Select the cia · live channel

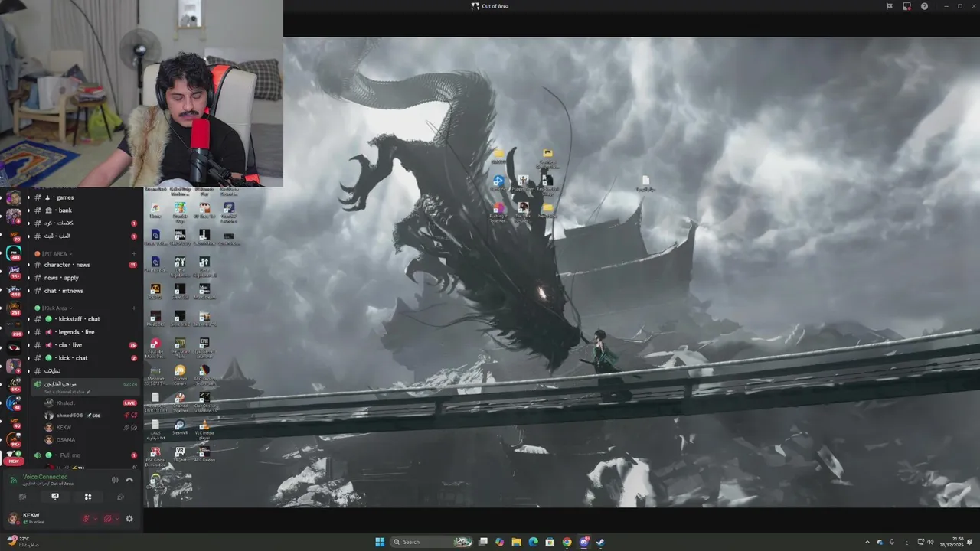84,345
